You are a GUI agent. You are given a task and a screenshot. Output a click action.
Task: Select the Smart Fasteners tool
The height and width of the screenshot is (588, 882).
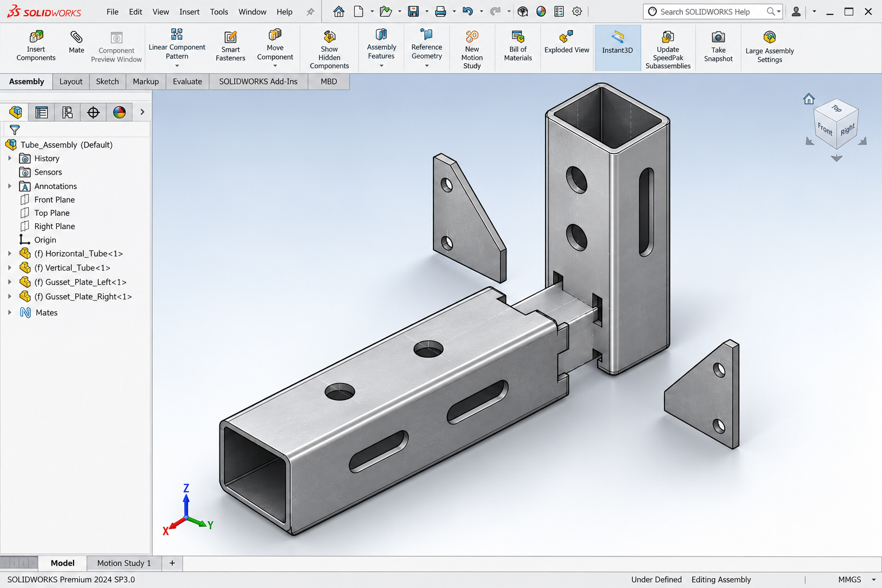[230, 45]
